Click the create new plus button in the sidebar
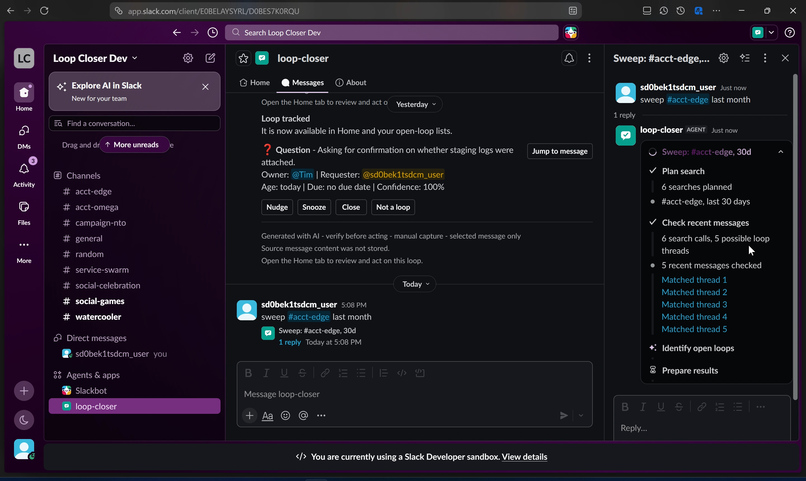The height and width of the screenshot is (481, 806). 24,391
